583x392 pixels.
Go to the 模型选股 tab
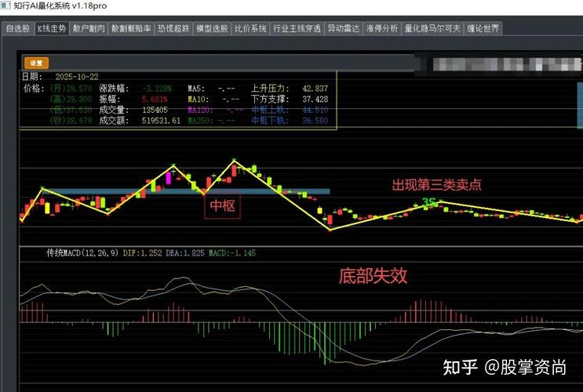213,28
